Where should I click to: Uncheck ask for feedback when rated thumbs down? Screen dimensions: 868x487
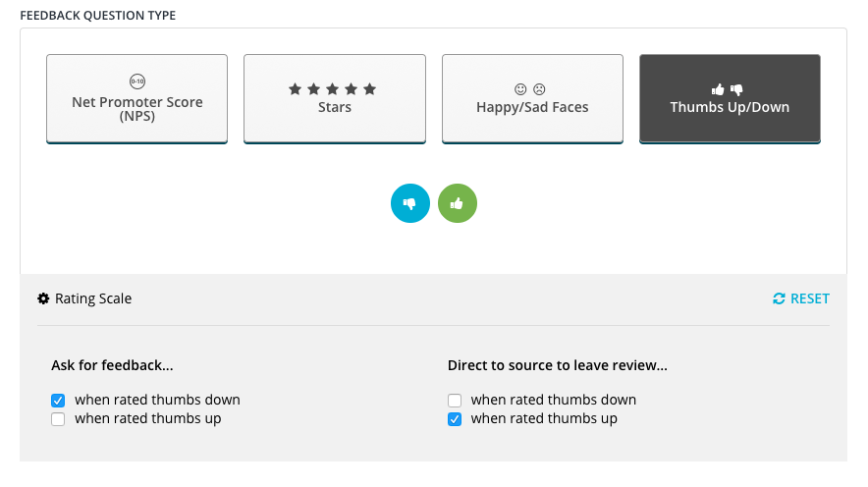(58, 401)
